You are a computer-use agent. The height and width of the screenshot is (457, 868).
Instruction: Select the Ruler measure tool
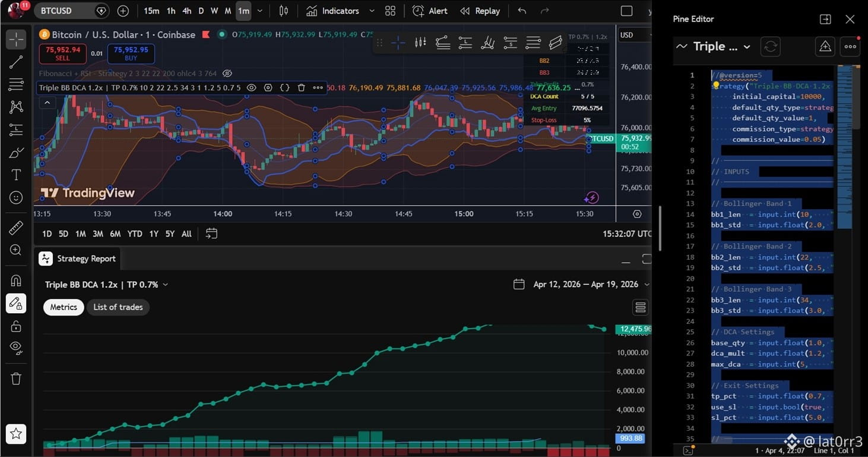click(16, 228)
